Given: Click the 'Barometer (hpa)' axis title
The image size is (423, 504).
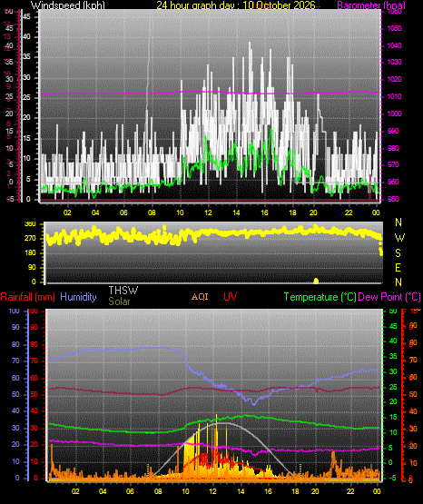Looking at the screenshot, I should click(371, 5).
